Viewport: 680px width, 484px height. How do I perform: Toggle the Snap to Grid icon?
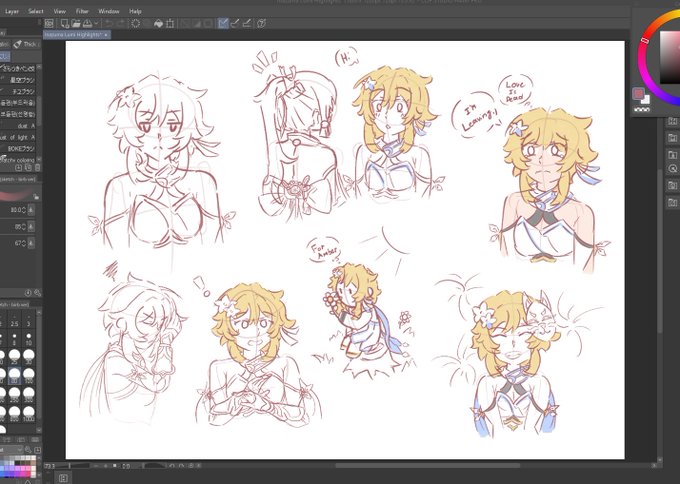[x=247, y=23]
